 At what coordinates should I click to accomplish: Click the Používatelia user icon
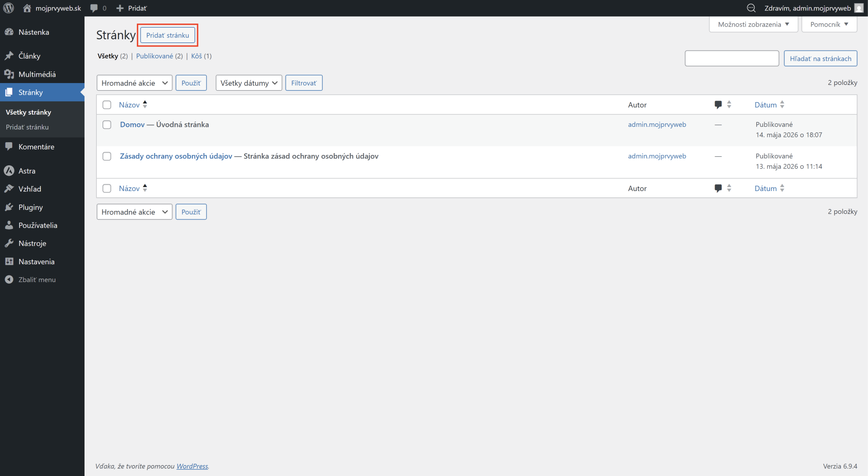9,225
